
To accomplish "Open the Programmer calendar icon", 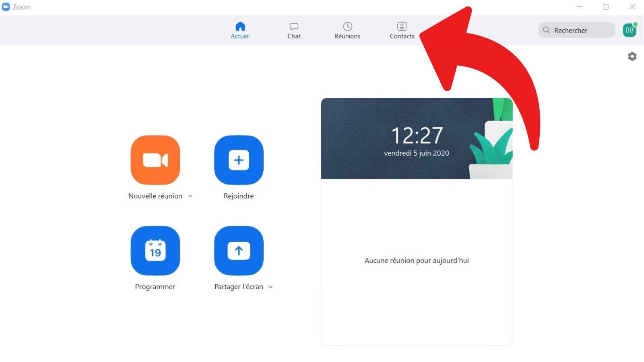I will coord(155,251).
